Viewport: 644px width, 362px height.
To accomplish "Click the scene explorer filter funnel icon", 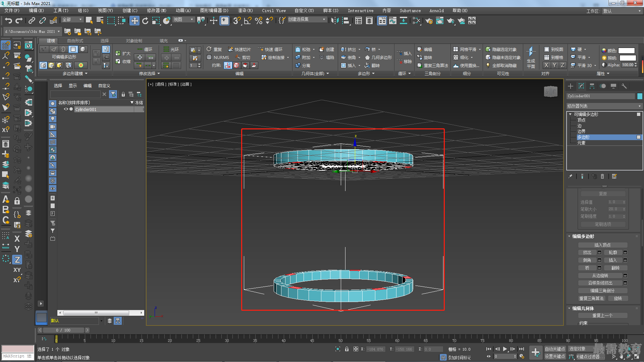I will (113, 94).
